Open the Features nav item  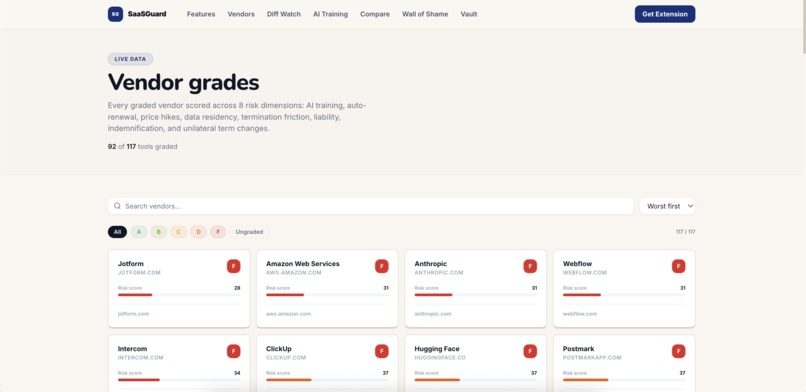tap(201, 14)
